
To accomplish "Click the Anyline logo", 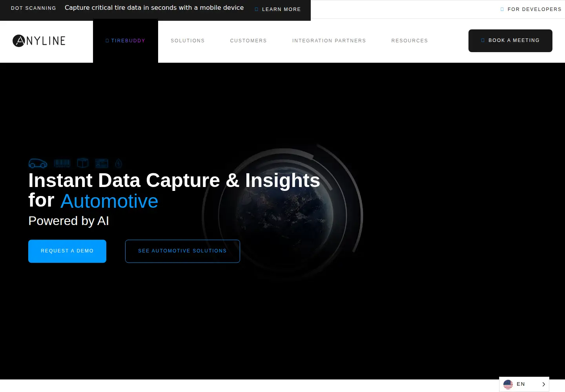I will 39,41.
